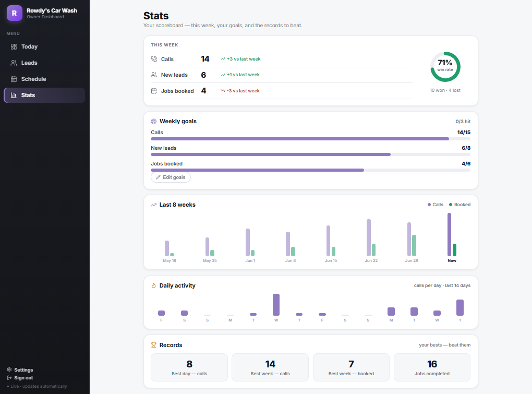This screenshot has width=532, height=394.
Task: Click the New leads goal progress bar
Action: 310,154
